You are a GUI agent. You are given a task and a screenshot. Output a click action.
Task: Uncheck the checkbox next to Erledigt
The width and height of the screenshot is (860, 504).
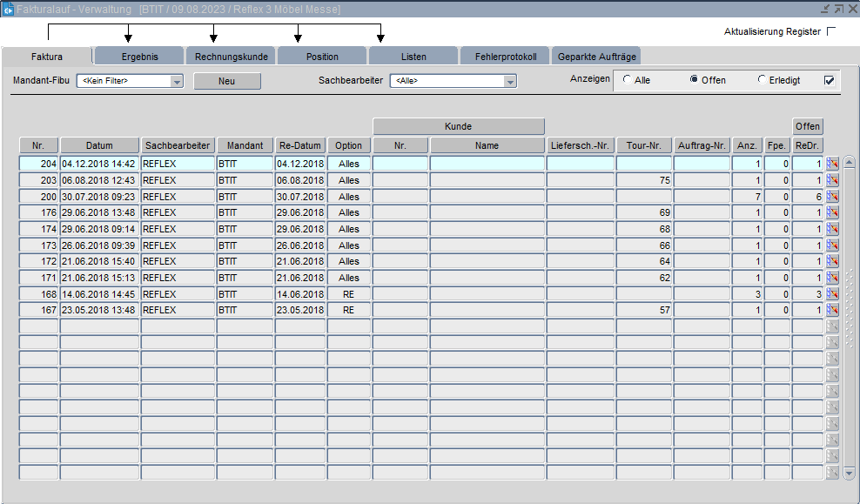[x=829, y=80]
